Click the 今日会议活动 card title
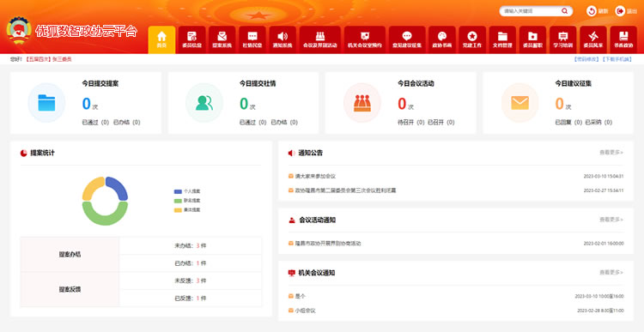This screenshot has width=644, height=332. click(416, 84)
